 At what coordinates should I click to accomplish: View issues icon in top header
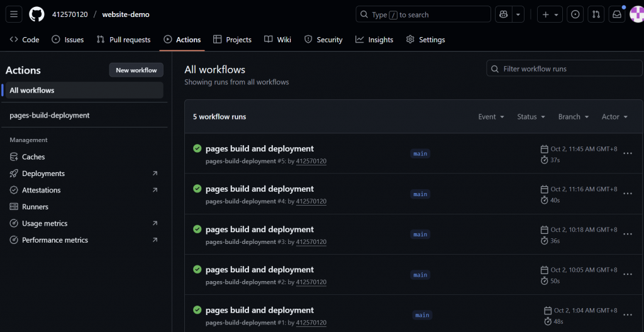(575, 14)
